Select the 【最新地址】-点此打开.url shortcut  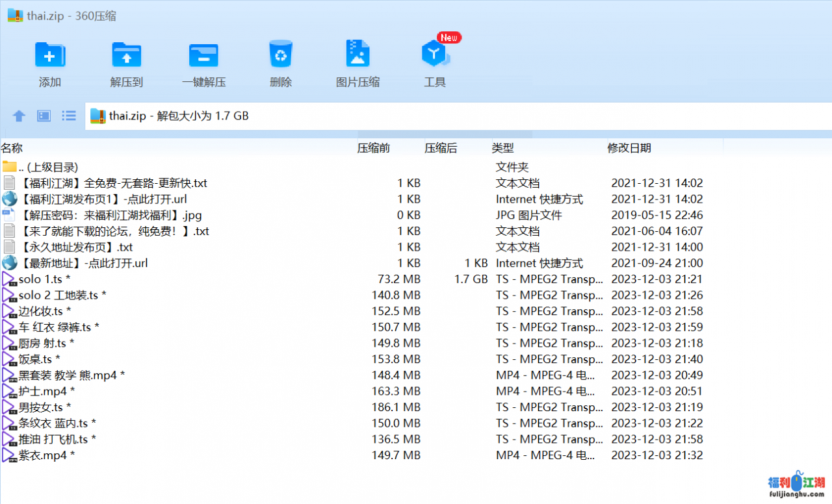(83, 263)
